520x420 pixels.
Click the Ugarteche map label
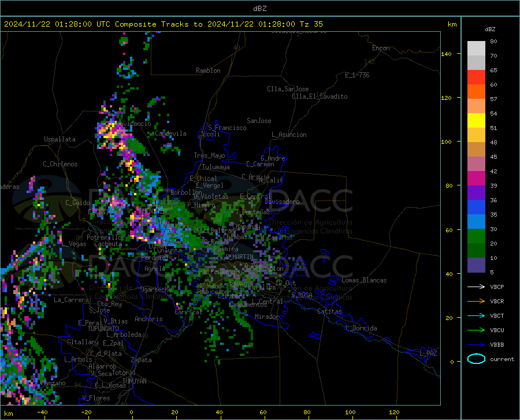pos(156,289)
